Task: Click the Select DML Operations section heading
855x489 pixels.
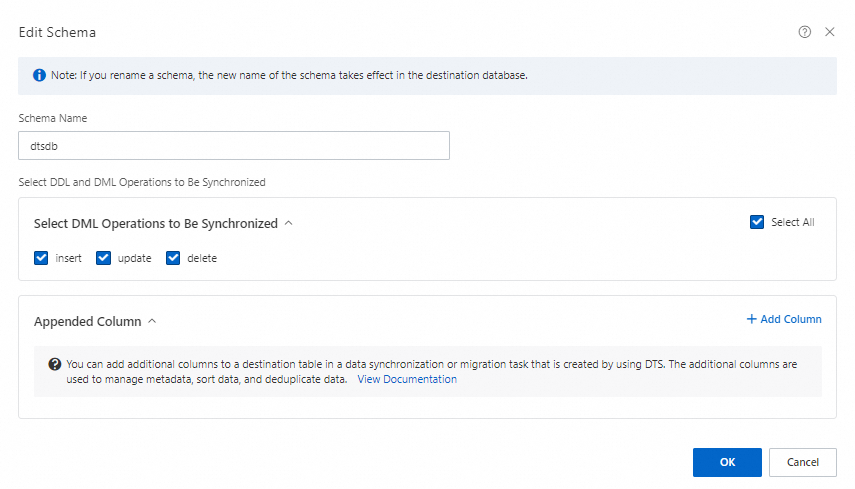Action: (155, 224)
